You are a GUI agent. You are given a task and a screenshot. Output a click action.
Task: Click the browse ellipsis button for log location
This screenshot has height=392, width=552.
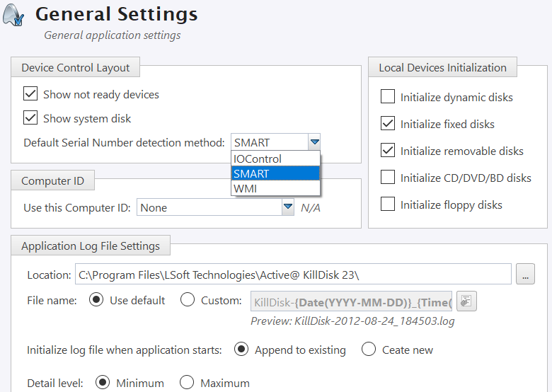(525, 275)
